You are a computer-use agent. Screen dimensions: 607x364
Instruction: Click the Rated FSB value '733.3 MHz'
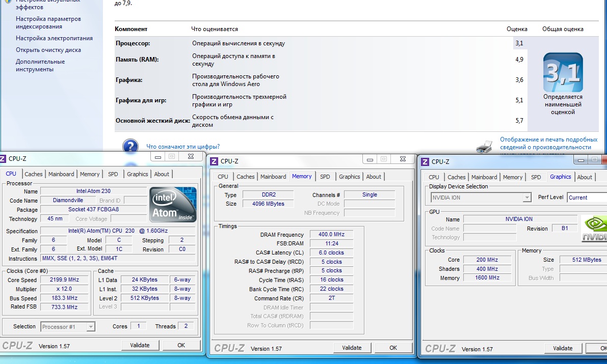[64, 307]
